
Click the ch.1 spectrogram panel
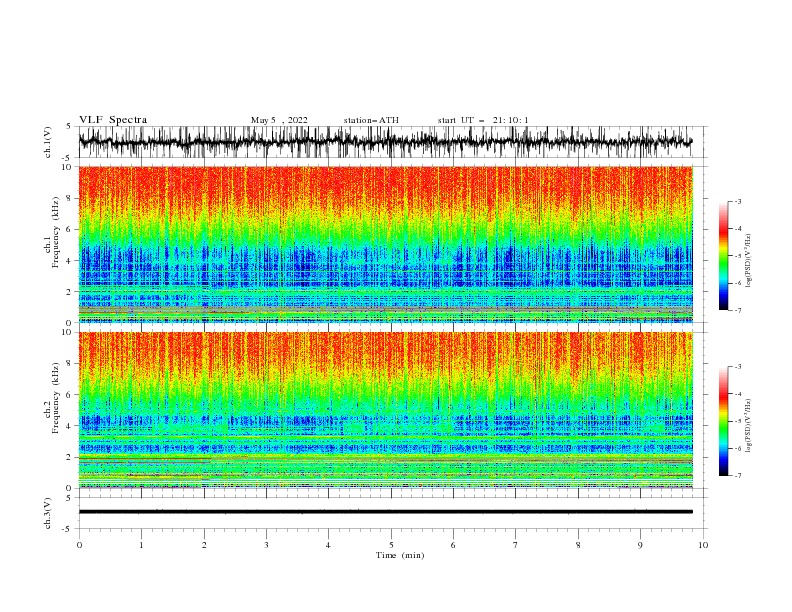[x=385, y=244]
